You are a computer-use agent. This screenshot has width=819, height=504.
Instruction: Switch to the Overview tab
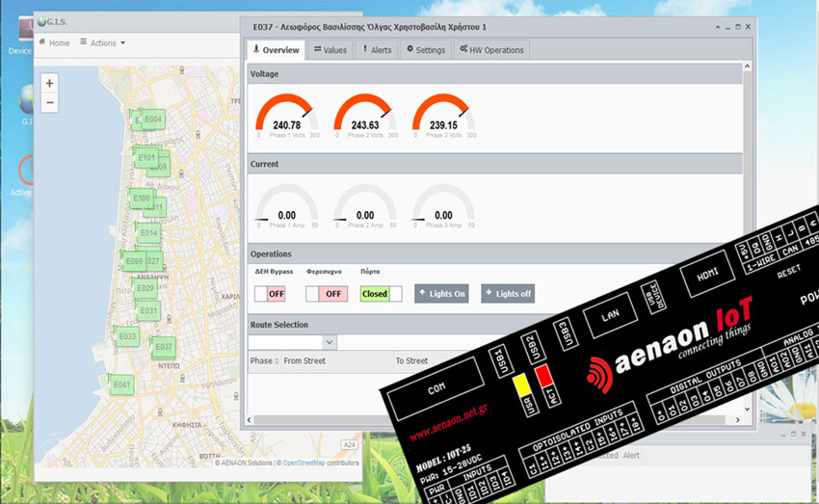[x=276, y=50]
